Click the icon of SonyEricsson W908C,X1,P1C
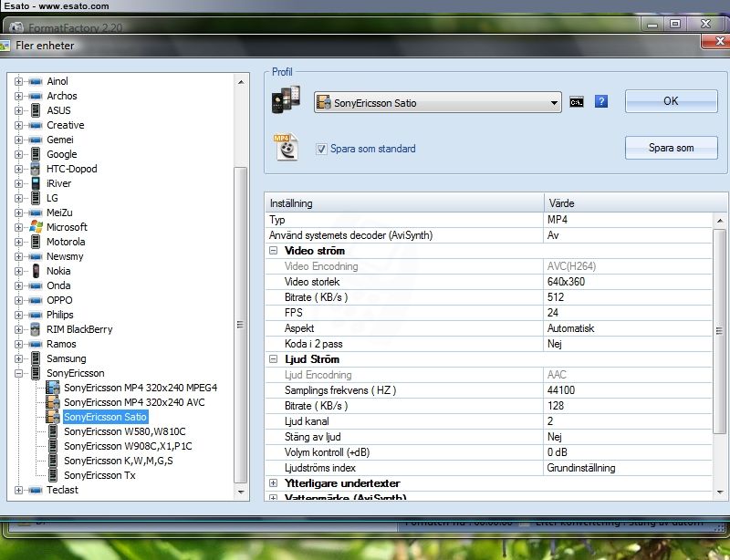The width and height of the screenshot is (730, 560). click(x=53, y=446)
